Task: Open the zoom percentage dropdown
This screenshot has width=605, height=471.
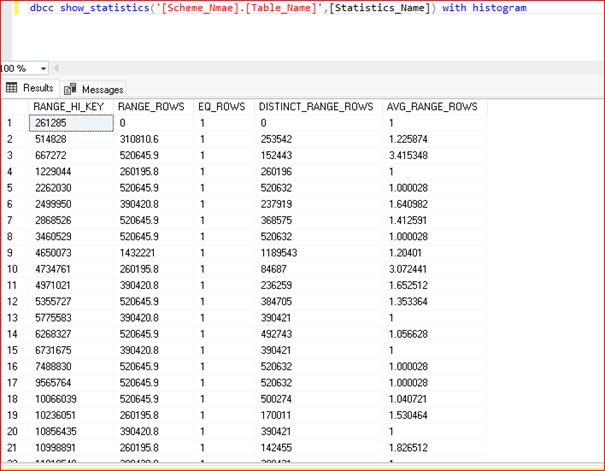Action: (43, 68)
